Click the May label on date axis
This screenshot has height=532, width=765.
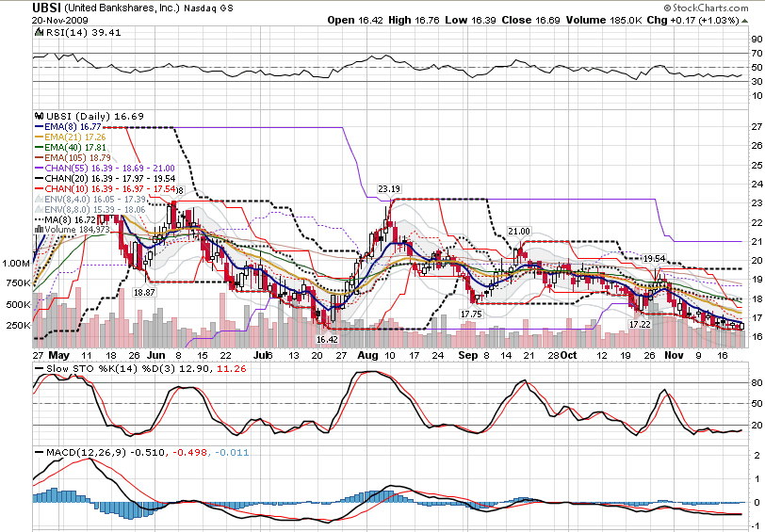(59, 356)
